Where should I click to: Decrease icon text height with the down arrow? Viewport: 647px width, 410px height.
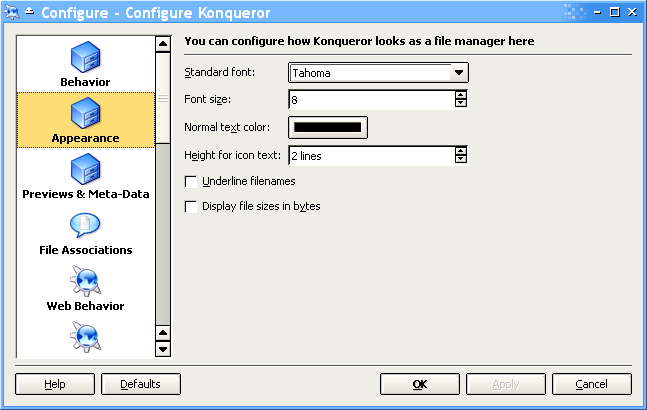460,160
